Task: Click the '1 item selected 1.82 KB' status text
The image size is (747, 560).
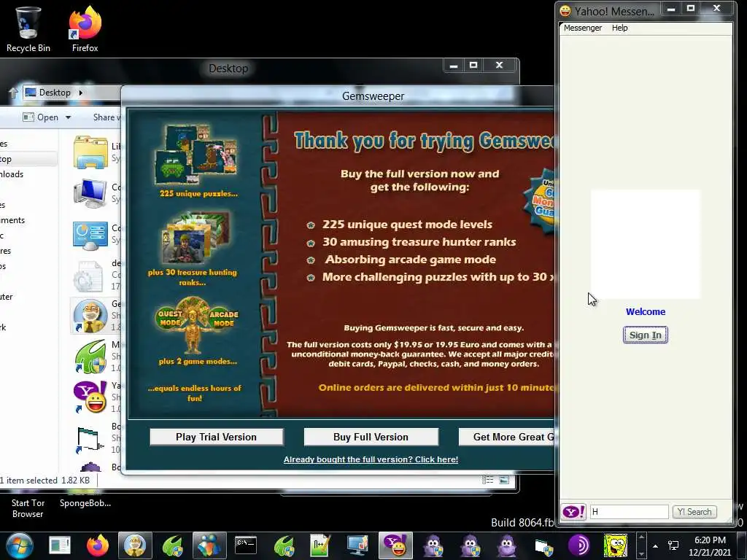Action: tap(45, 480)
